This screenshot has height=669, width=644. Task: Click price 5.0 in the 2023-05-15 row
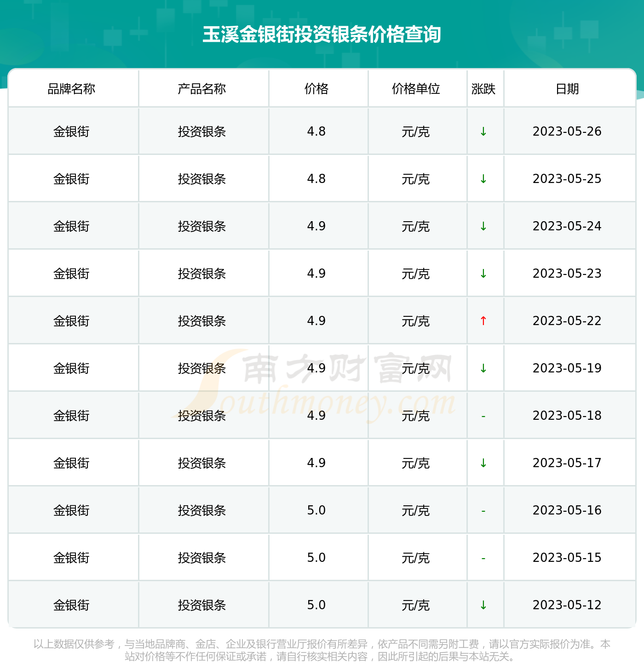point(316,558)
